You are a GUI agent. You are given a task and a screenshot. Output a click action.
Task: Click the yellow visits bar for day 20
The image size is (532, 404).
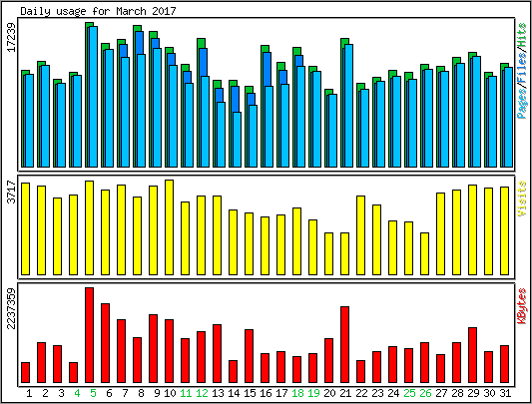(328, 253)
